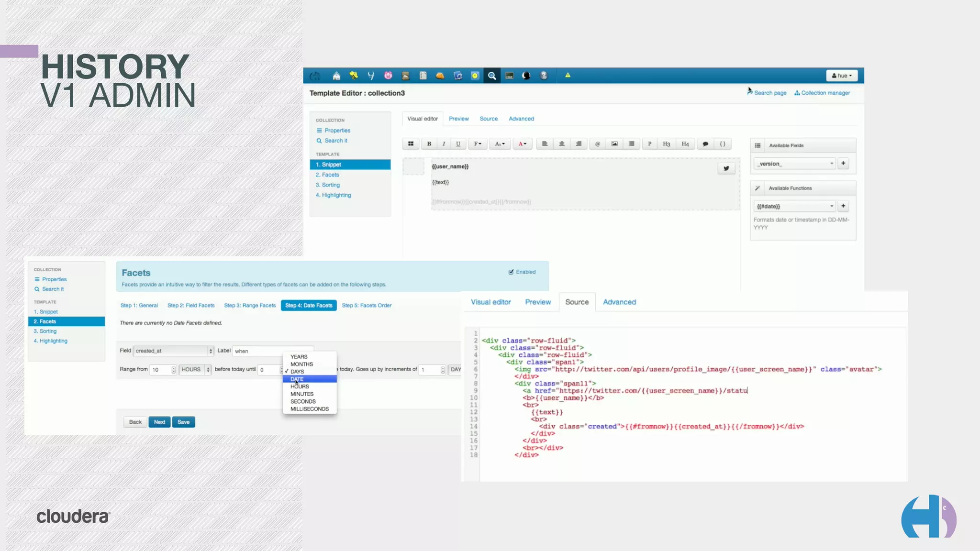Insert an image into template
Screen dimensions: 980x551
tap(614, 144)
